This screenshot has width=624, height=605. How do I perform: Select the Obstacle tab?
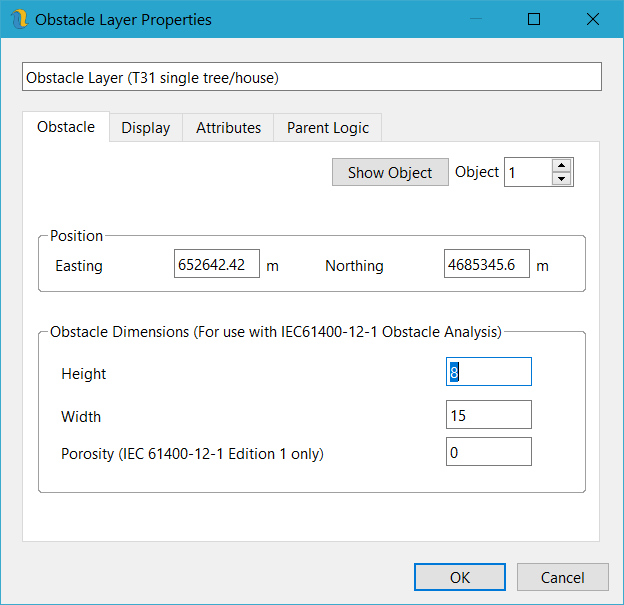[x=66, y=127]
